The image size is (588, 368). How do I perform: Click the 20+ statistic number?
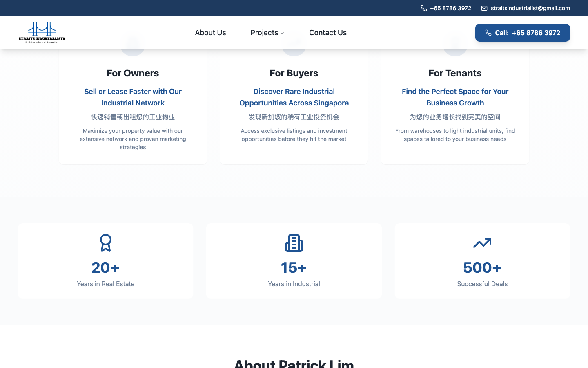point(106,267)
